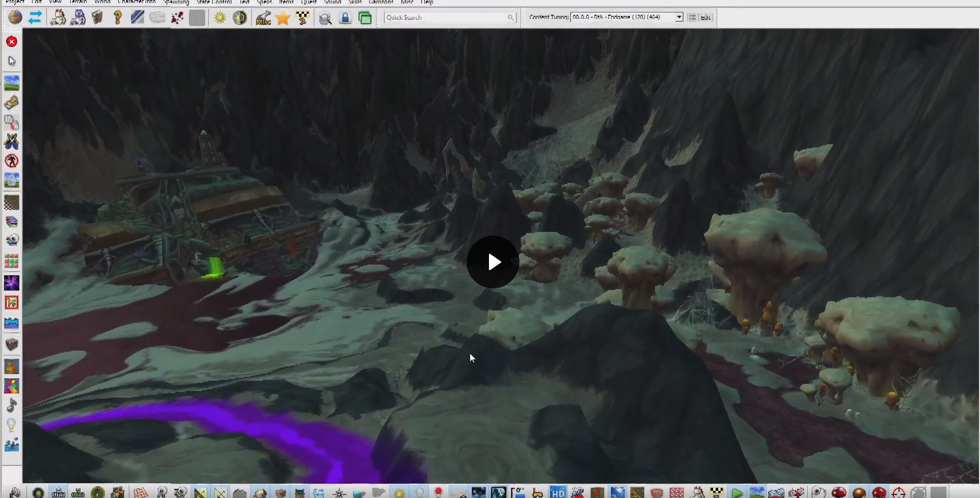Select the arrow pointer tool in left sidebar
This screenshot has height=498, width=980.
click(x=12, y=61)
